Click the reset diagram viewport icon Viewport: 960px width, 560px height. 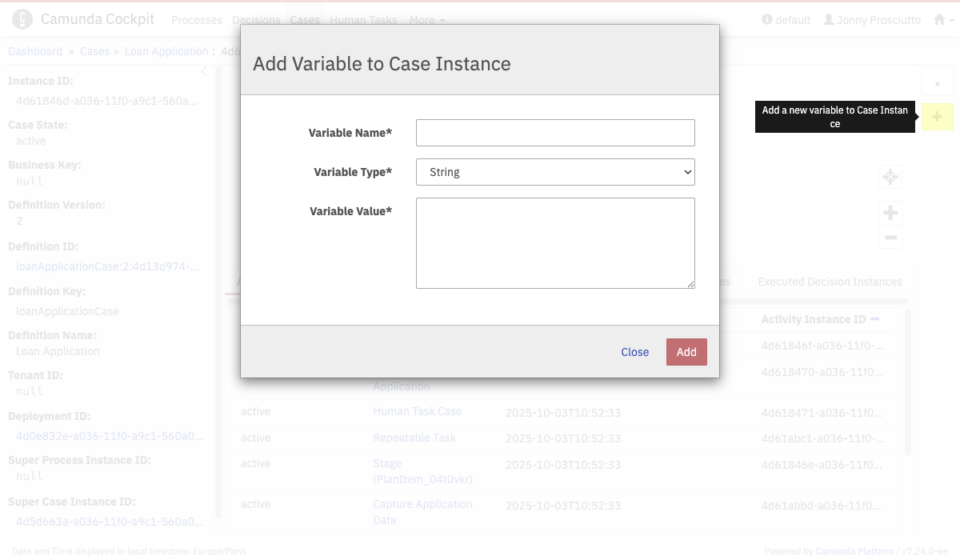890,177
